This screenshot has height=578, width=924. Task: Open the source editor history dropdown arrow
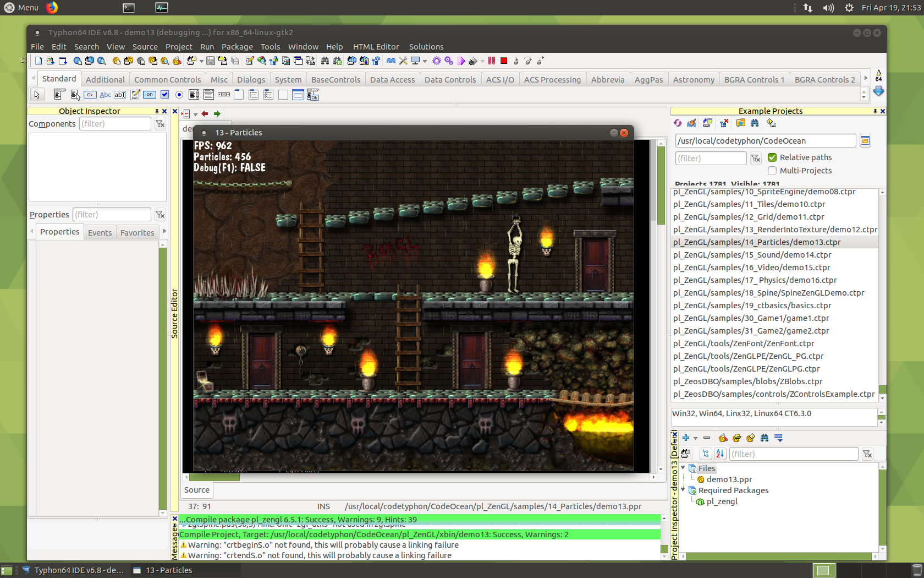coord(195,114)
